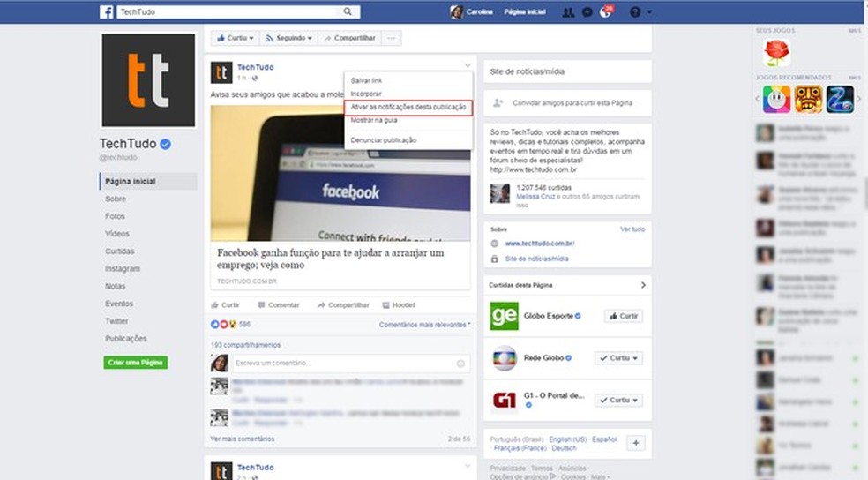This screenshot has width=868, height=480.
Task: Click the G1 portal logo
Action: click(505, 400)
